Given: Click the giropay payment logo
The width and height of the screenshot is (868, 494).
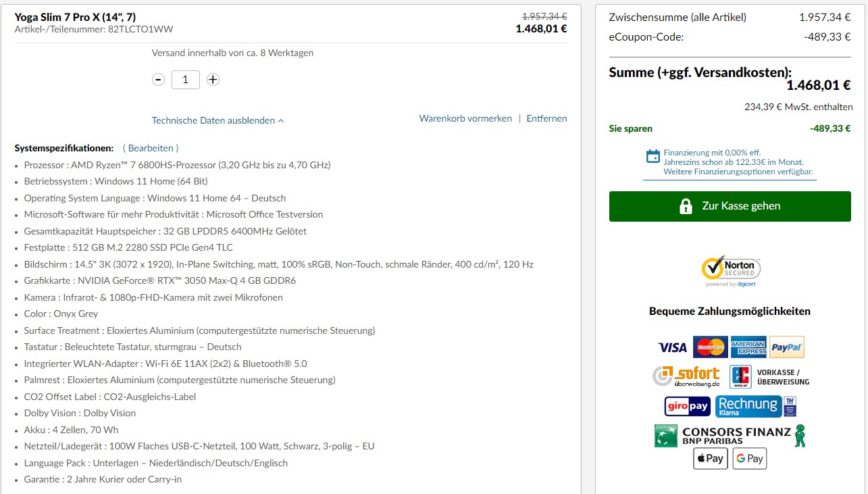Looking at the screenshot, I should coord(688,406).
